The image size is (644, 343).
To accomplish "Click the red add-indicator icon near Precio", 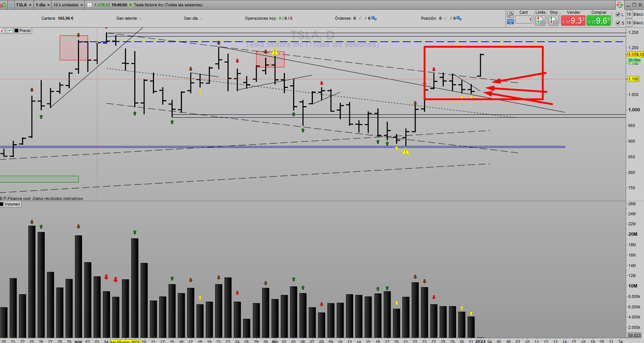I will [2, 31].
